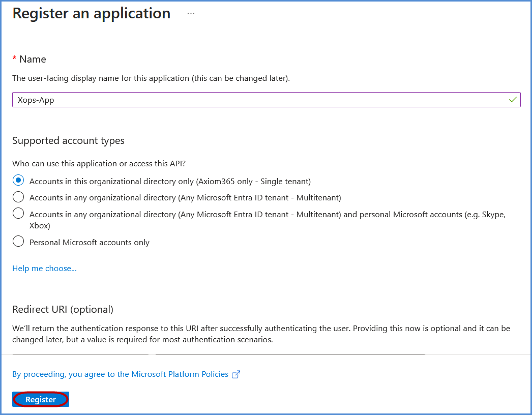Image resolution: width=532 pixels, height=415 pixels.
Task: Choose Any Microsoft Entra ID tenant Multitenant only
Action: (18, 197)
